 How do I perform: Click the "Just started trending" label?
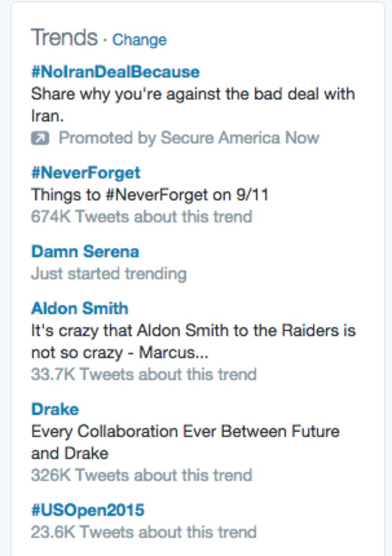[109, 273]
